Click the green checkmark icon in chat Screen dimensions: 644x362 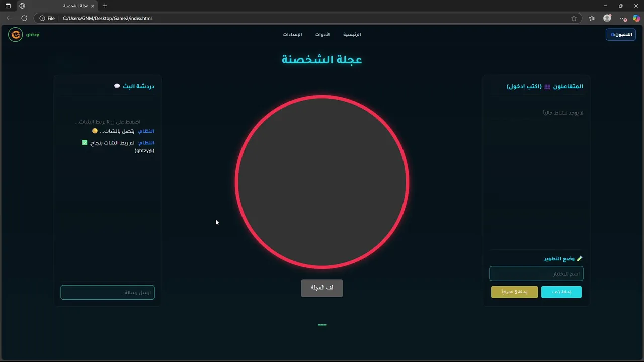85,143
